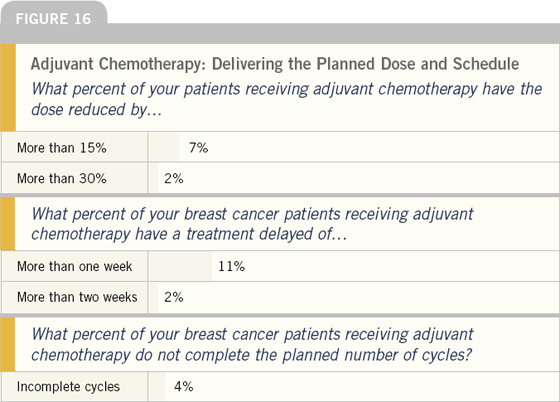
Task: Select the More than one week label
Action: coord(75,266)
